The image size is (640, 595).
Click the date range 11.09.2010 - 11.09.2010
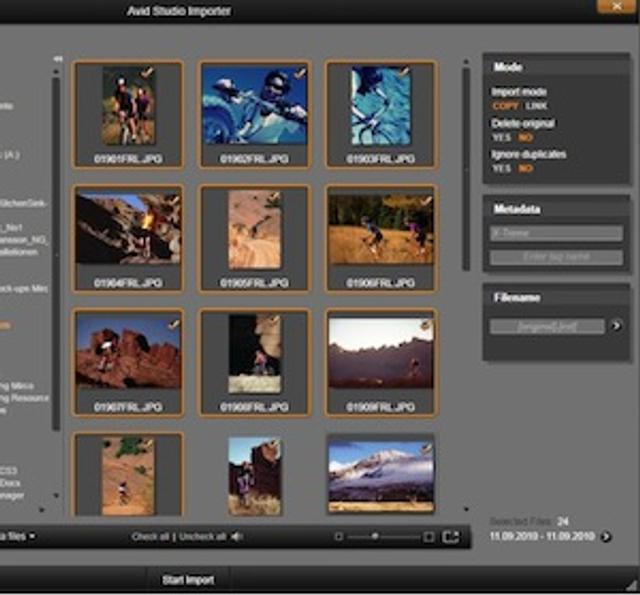(542, 536)
